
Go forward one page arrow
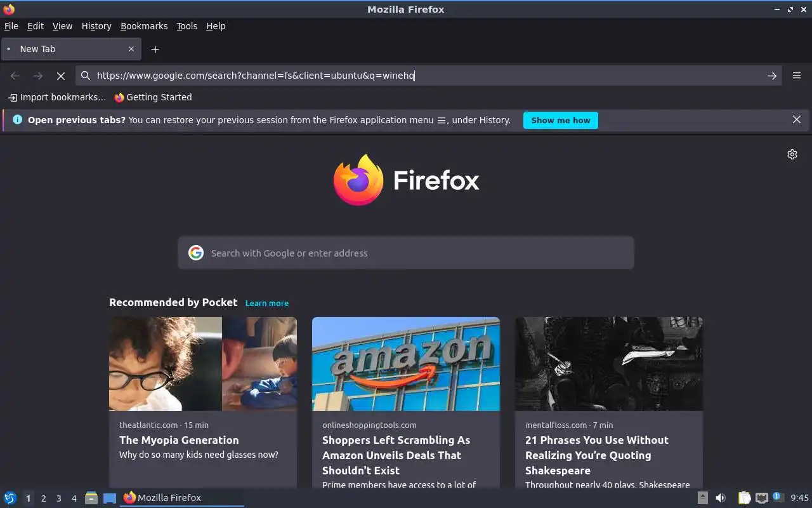click(x=38, y=76)
